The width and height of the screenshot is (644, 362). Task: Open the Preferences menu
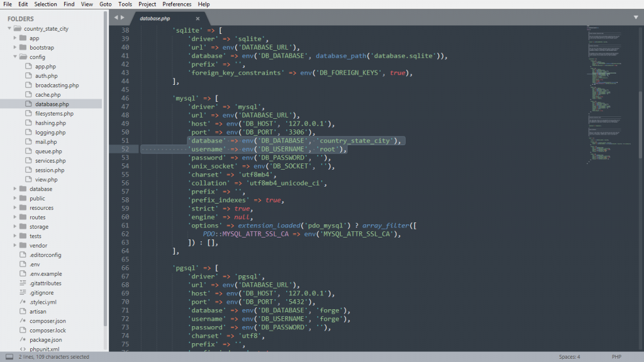[x=177, y=4]
